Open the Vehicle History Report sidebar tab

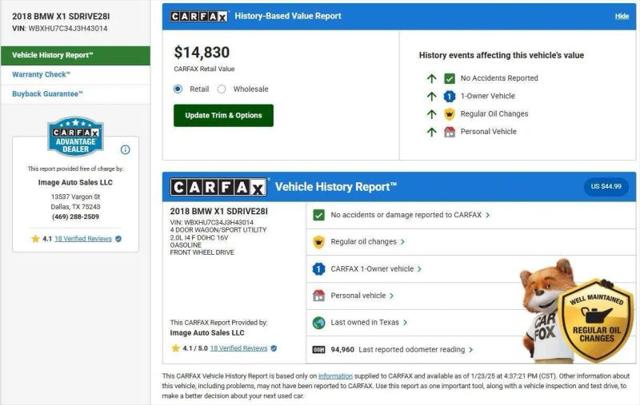76,56
